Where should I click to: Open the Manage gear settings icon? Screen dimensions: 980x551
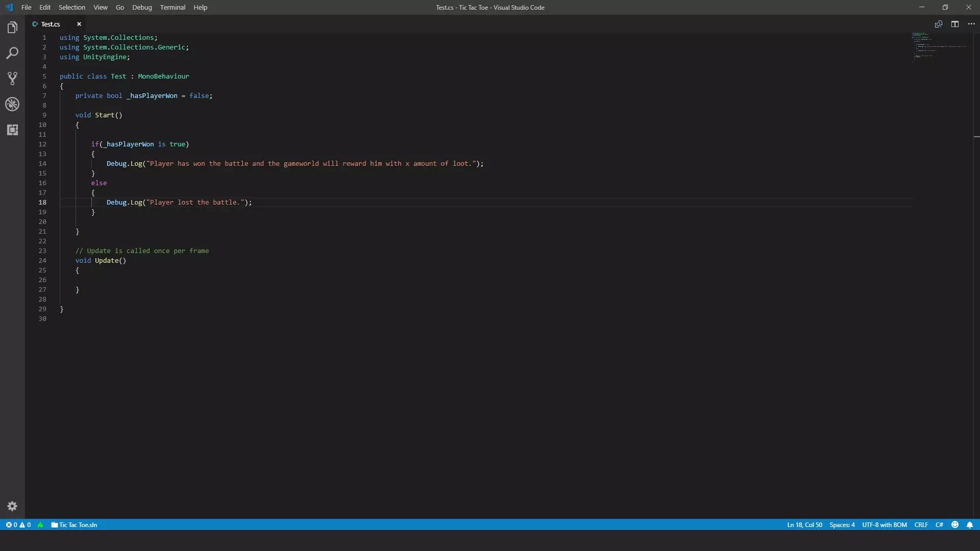pyautogui.click(x=12, y=506)
